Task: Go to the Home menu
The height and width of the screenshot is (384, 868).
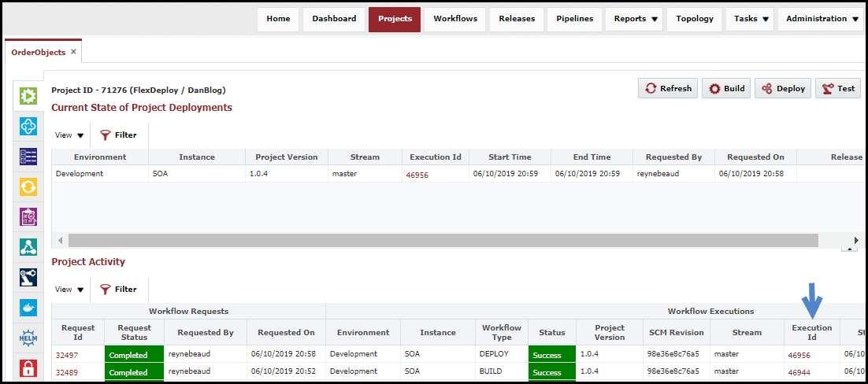Action: click(x=279, y=19)
